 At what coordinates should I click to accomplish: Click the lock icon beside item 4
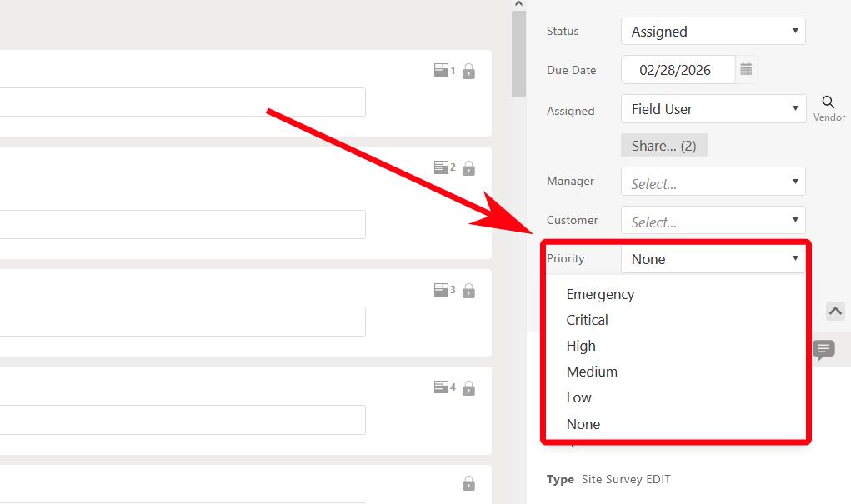(x=468, y=388)
